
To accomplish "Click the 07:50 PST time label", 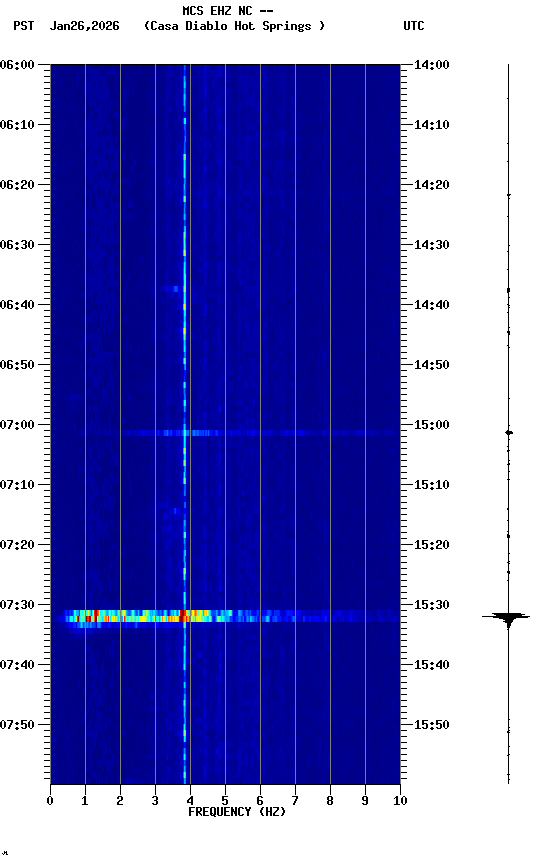I will 17,725.
